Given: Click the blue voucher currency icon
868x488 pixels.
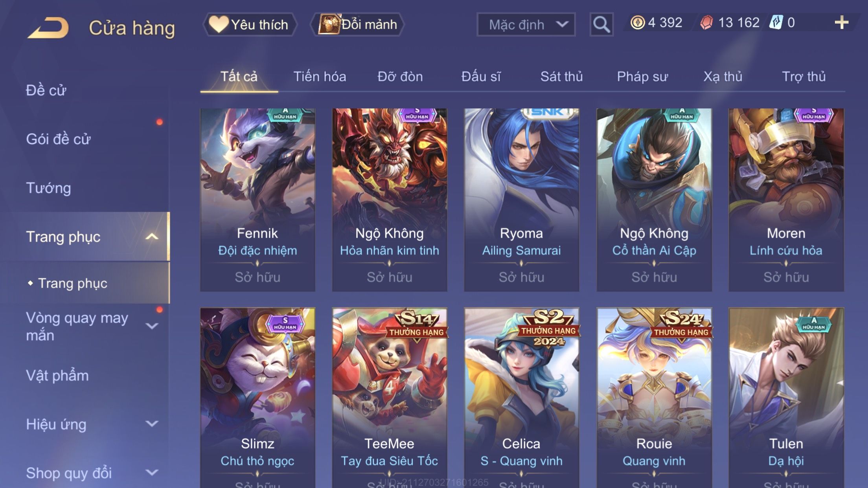Looking at the screenshot, I should tap(776, 22).
